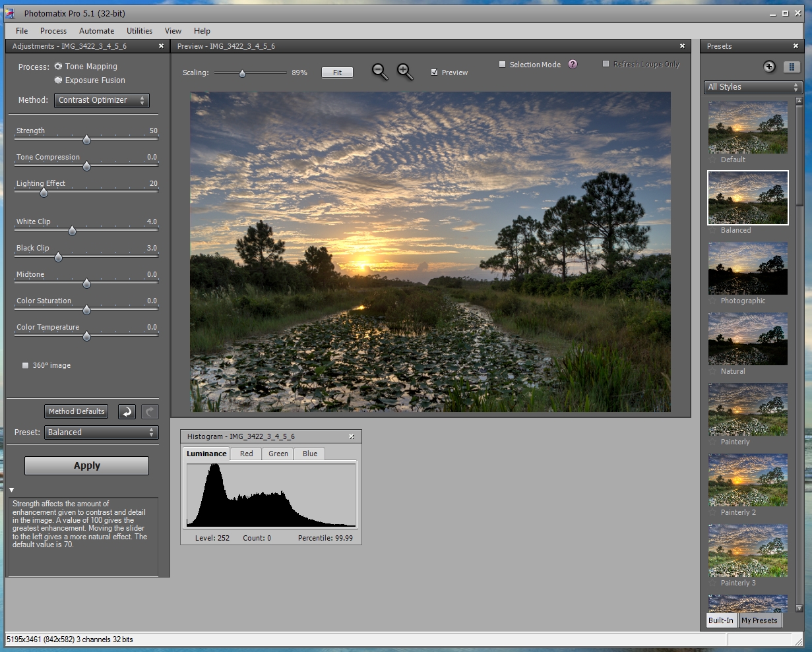Open the Utilities menu
Viewport: 812px width, 652px height.
(140, 31)
